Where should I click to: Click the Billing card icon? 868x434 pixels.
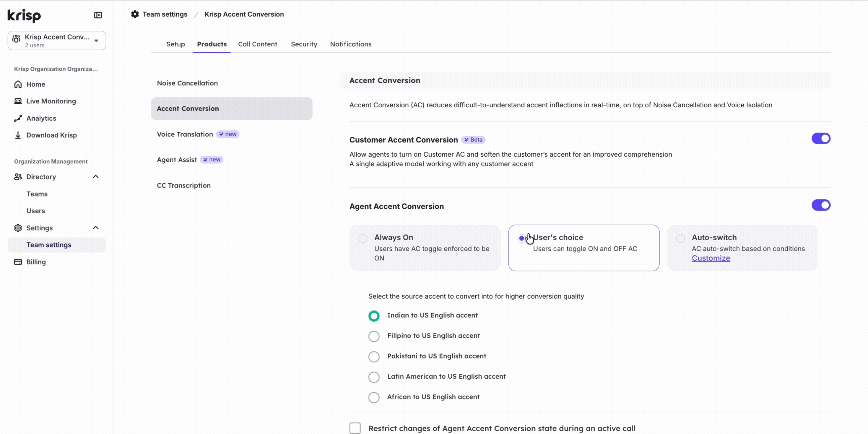(x=18, y=262)
